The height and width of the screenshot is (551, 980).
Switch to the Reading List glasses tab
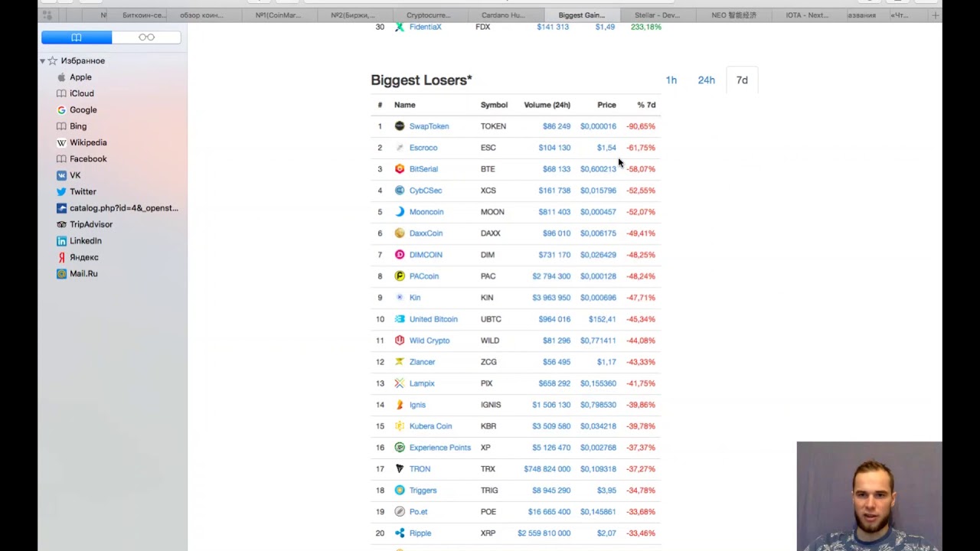[x=146, y=37]
